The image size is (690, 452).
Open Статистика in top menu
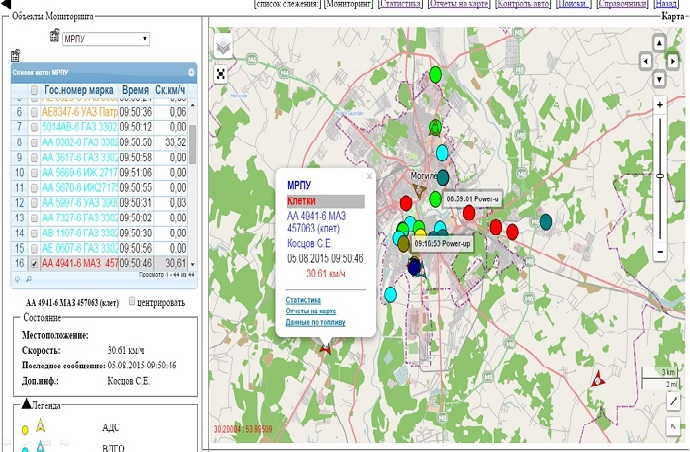tap(400, 5)
